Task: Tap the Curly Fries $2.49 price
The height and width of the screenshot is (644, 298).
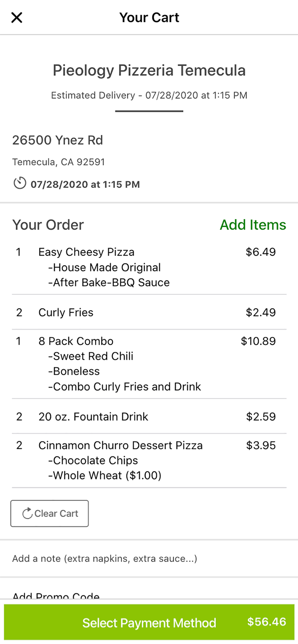Action: pyautogui.click(x=261, y=312)
